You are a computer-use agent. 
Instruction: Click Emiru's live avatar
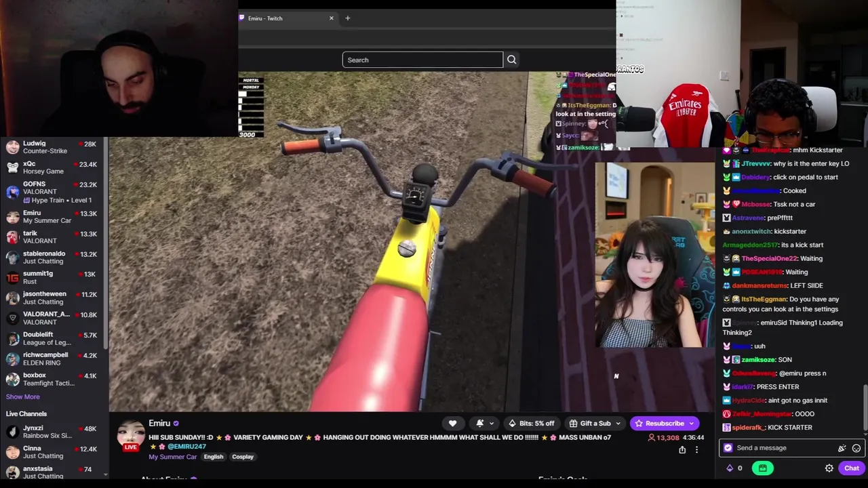coord(131,436)
